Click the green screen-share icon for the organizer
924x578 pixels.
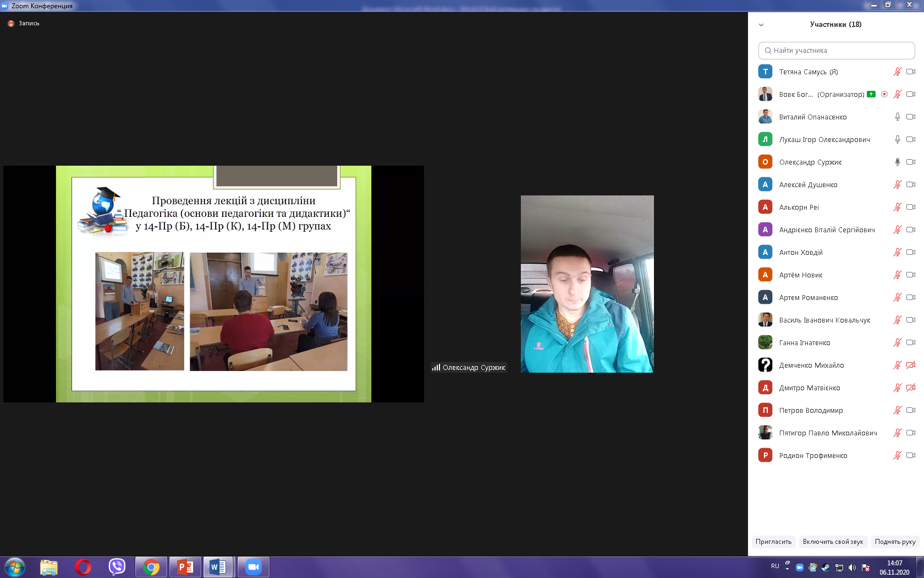click(871, 94)
